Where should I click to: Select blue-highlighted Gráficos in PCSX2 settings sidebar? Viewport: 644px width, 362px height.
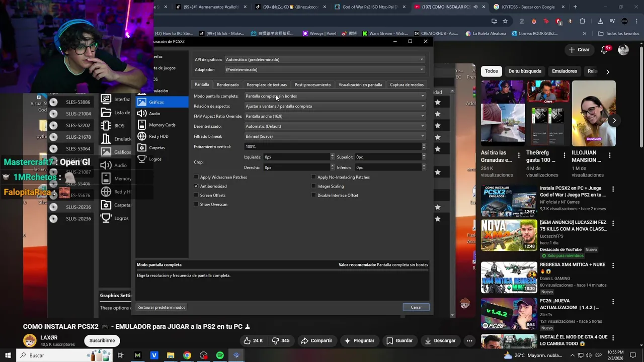pos(162,102)
